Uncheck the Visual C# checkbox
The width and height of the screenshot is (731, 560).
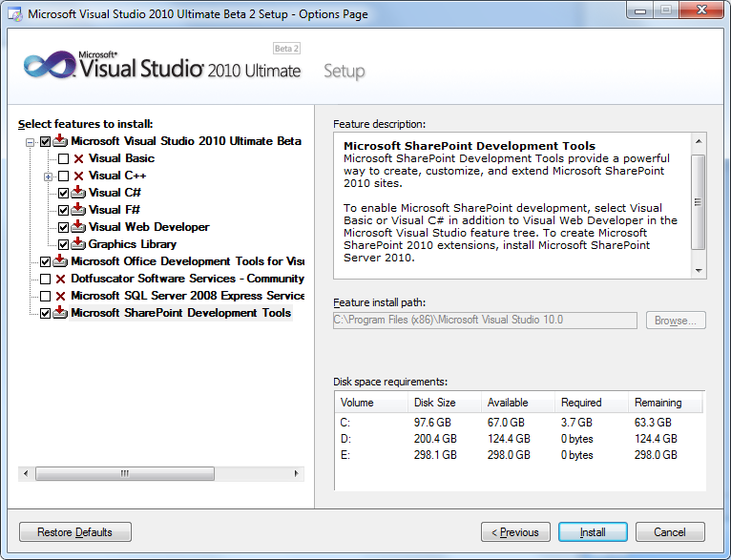[x=63, y=193]
